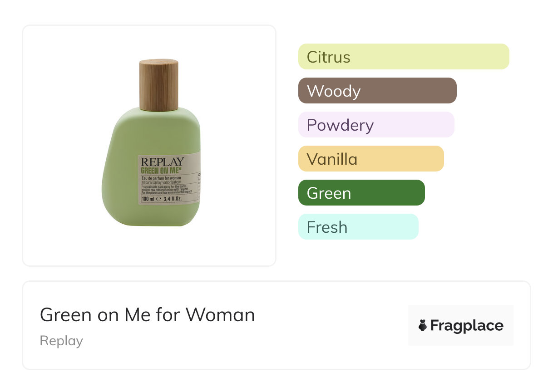Select the Citrus accord bar
Screen dimensions: 553x392
403,57
